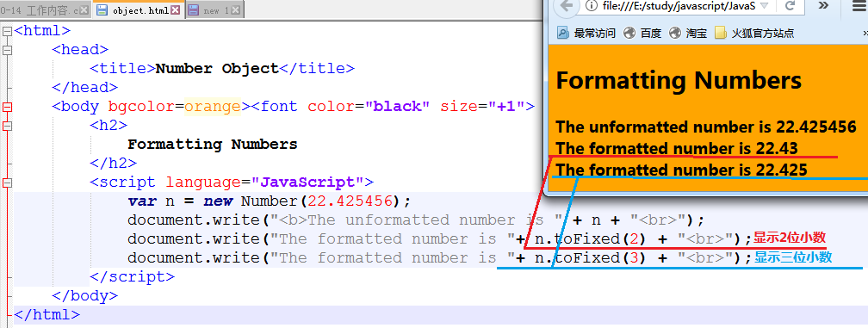
Task: Collapse the <head> fold marker
Action: click(7, 50)
